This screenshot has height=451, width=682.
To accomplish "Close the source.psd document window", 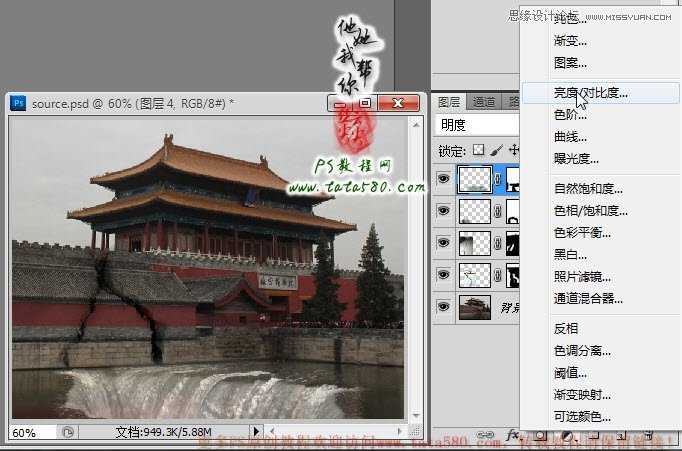I will click(398, 103).
